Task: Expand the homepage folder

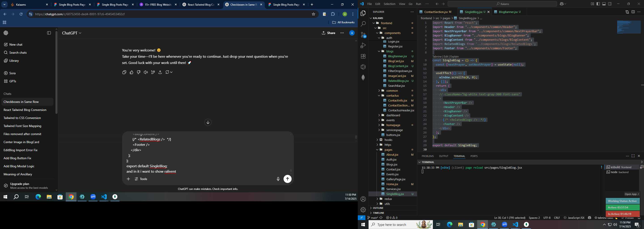Action: 393,125
